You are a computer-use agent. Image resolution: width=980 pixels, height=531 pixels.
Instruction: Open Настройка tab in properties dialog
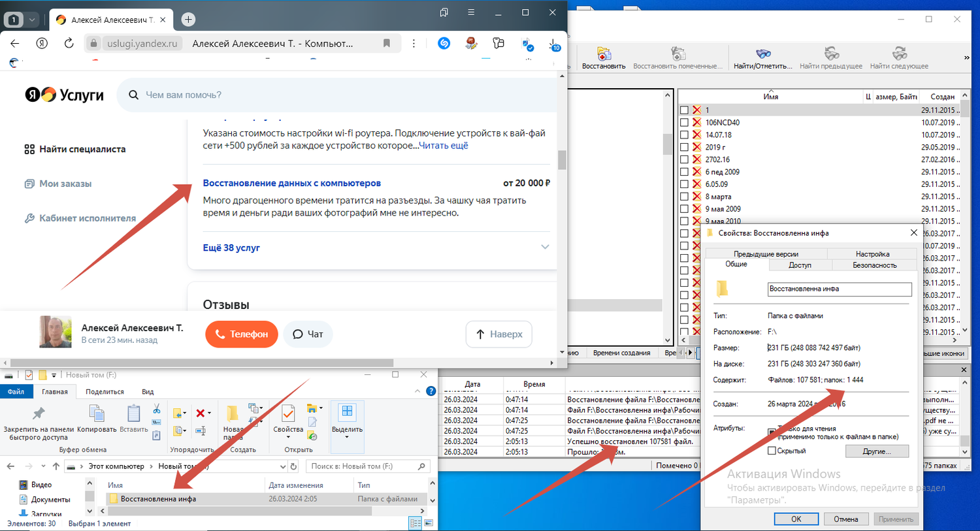click(x=872, y=254)
